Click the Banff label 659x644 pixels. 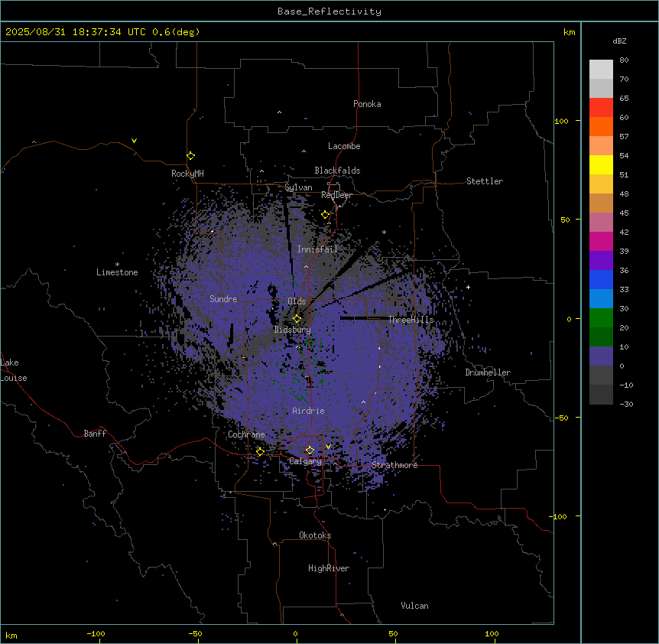[x=95, y=434]
